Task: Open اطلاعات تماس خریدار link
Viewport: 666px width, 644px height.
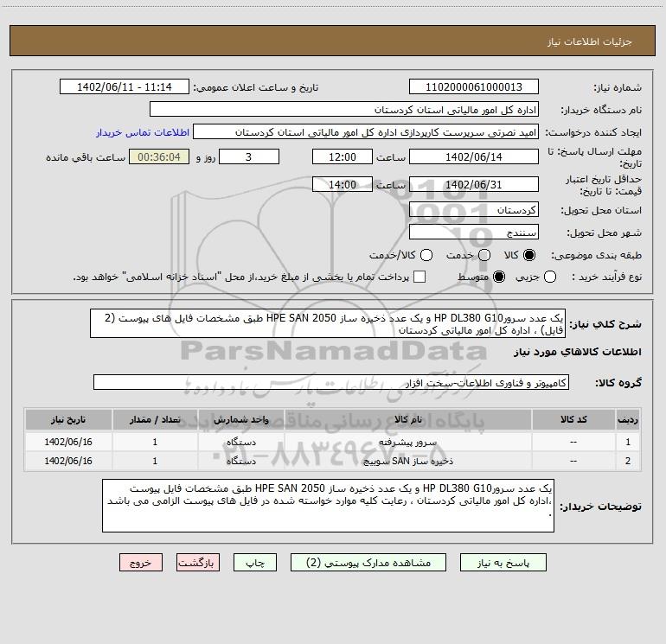Action: 143,132
